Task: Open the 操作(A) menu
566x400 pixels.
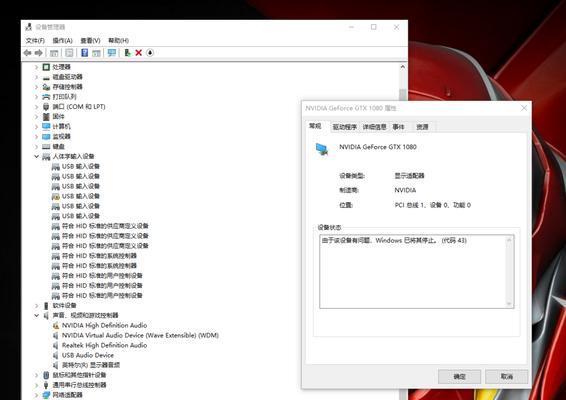Action: coord(62,40)
